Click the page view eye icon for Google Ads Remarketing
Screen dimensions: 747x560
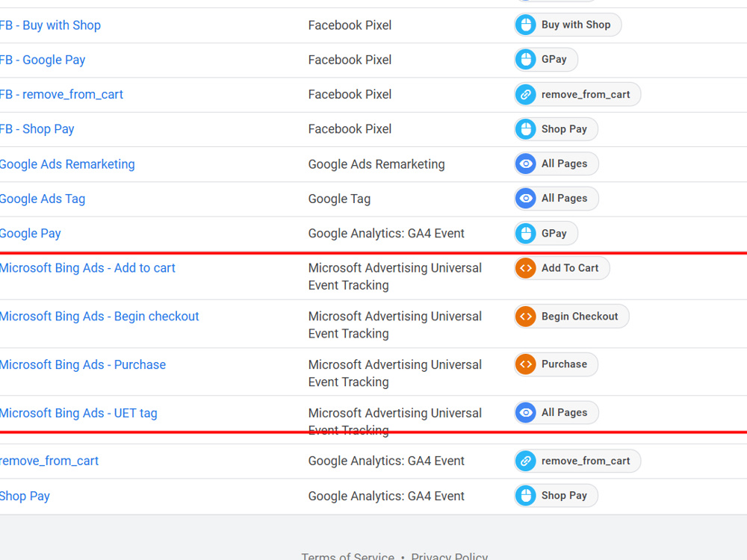click(526, 164)
